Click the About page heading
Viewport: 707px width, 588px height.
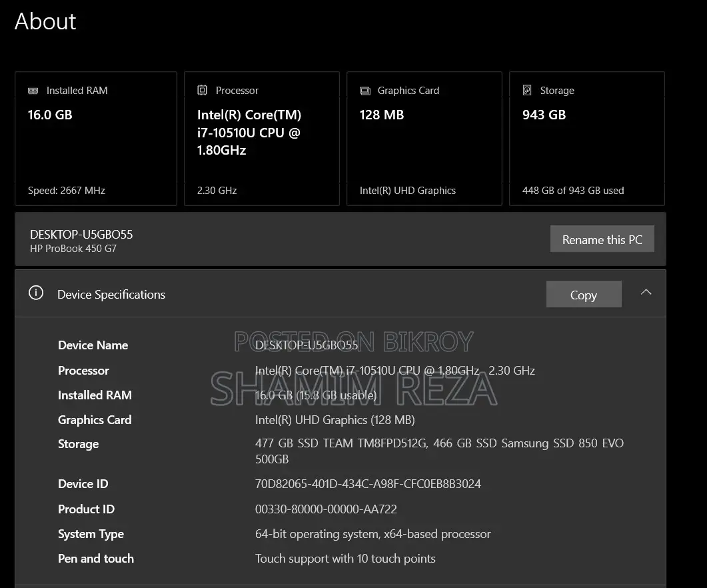[45, 21]
